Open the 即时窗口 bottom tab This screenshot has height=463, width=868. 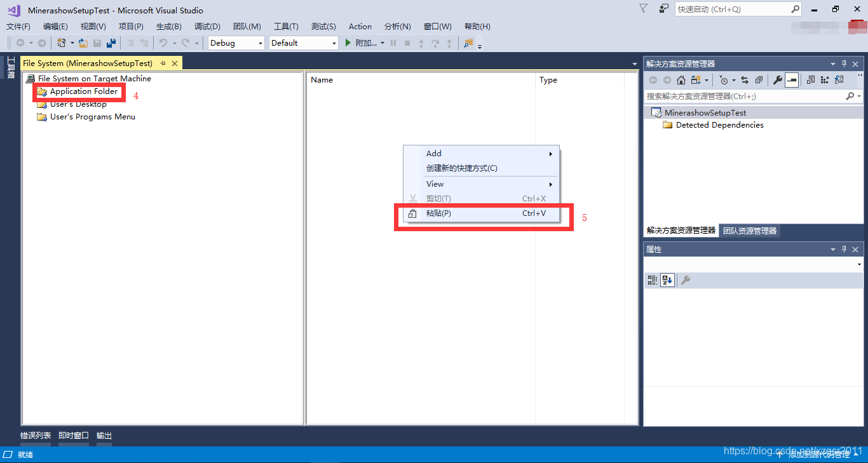click(x=74, y=436)
